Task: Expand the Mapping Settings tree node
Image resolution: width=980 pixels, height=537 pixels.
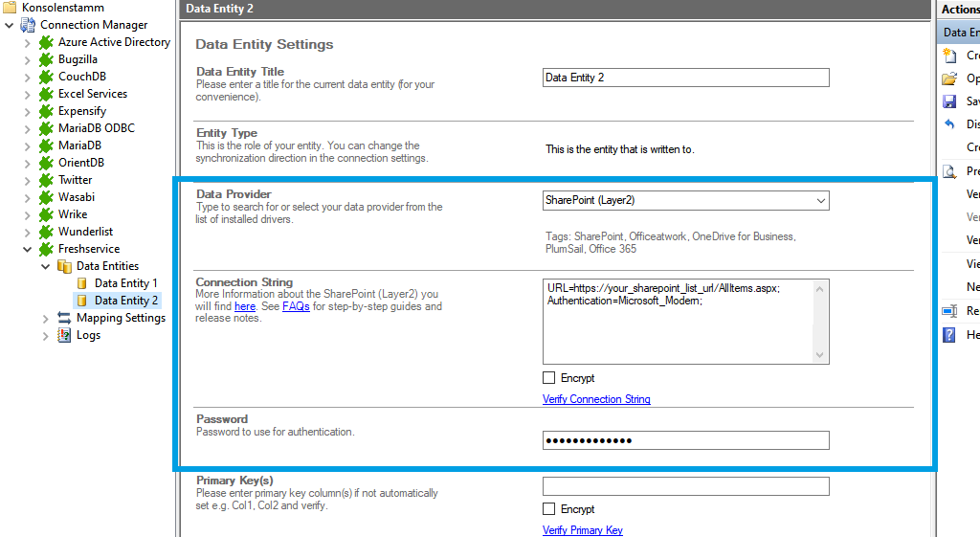Action: point(46,318)
